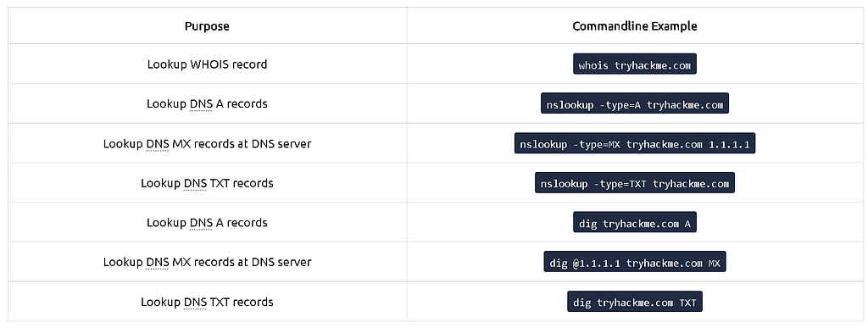Click the TXT records purpose beside dig TXT command
The height and width of the screenshot is (328, 868).
point(207,302)
